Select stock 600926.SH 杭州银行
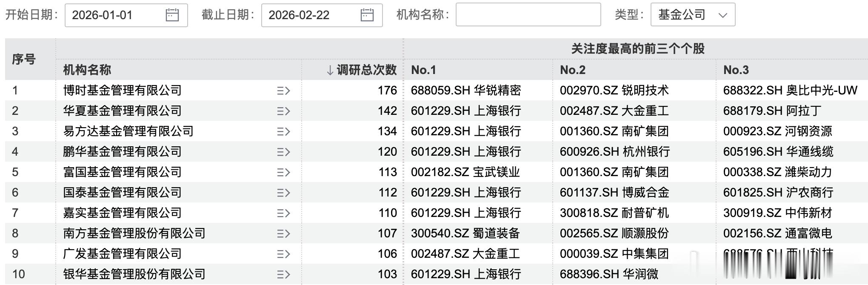868x285 pixels. [615, 151]
